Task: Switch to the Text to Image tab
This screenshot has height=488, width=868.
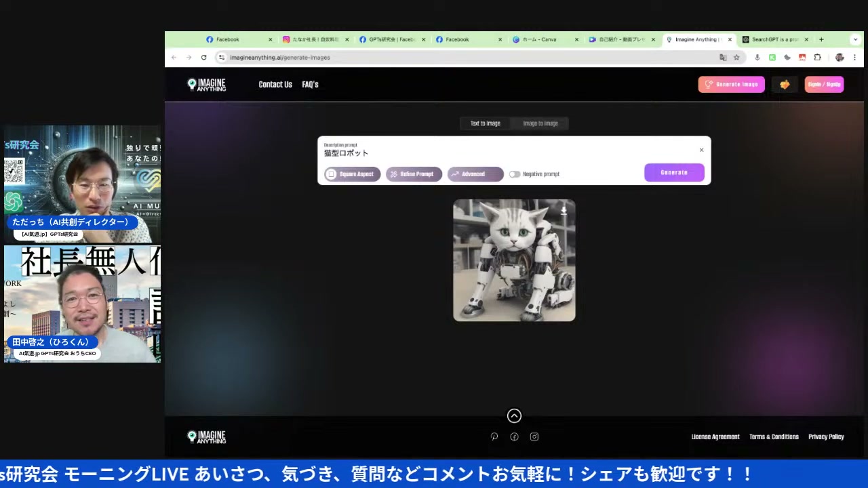Action: point(485,123)
